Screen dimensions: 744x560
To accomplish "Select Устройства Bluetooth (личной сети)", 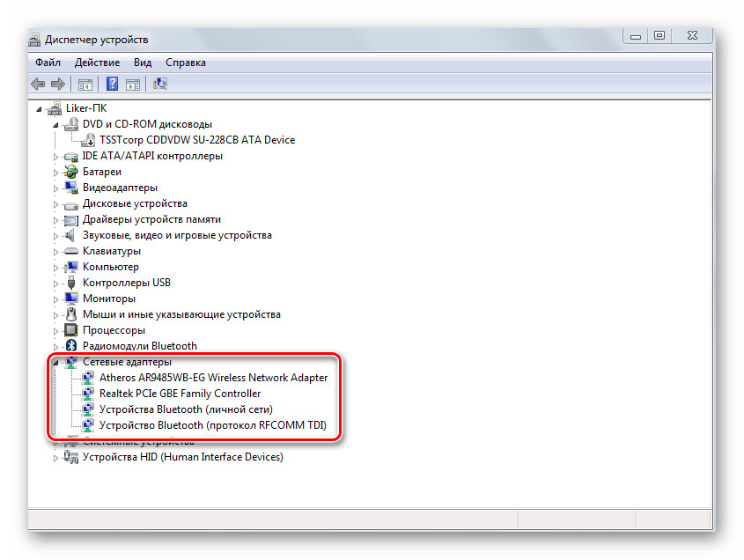I will (186, 409).
